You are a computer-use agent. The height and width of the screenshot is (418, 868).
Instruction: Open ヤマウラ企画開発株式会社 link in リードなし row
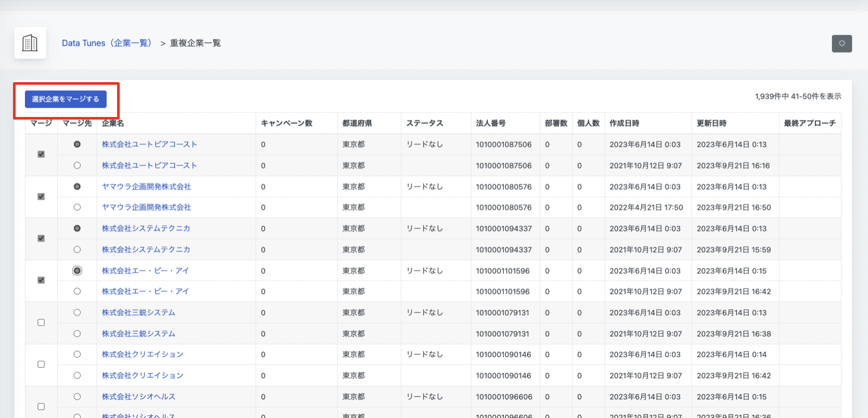click(x=146, y=186)
